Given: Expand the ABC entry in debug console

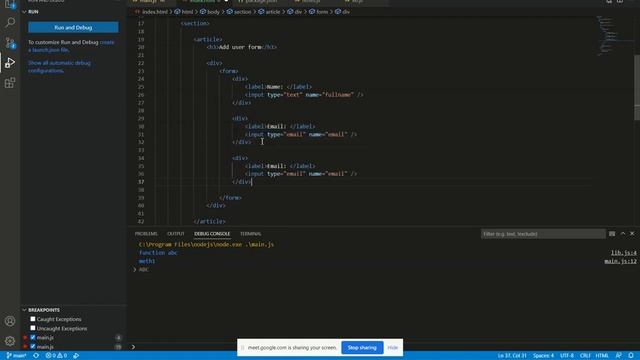Looking at the screenshot, I should [x=135, y=270].
